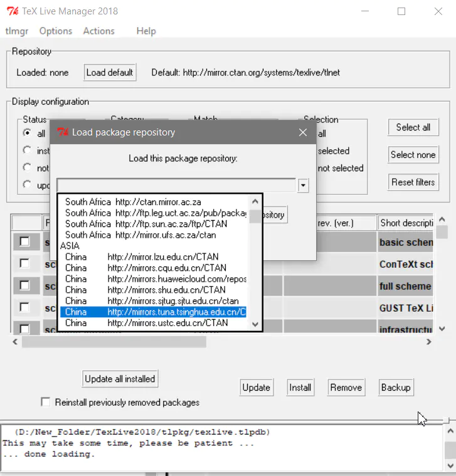Choose China mirrors.tuna.tsinghua.edu.cn mirror
The height and width of the screenshot is (476, 456).
[x=153, y=312]
